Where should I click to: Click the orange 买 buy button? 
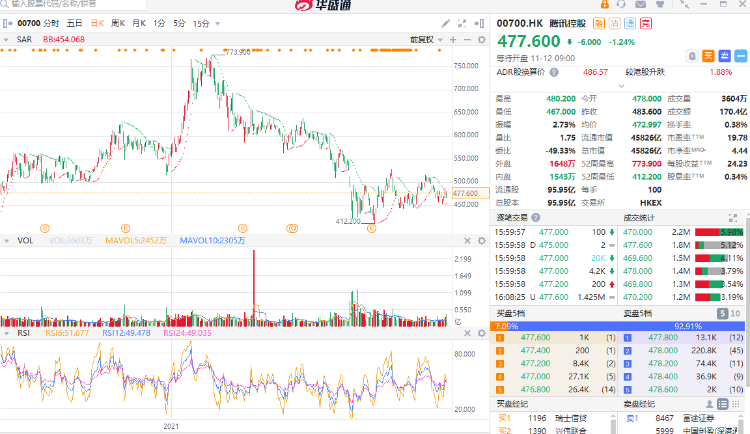click(x=708, y=56)
